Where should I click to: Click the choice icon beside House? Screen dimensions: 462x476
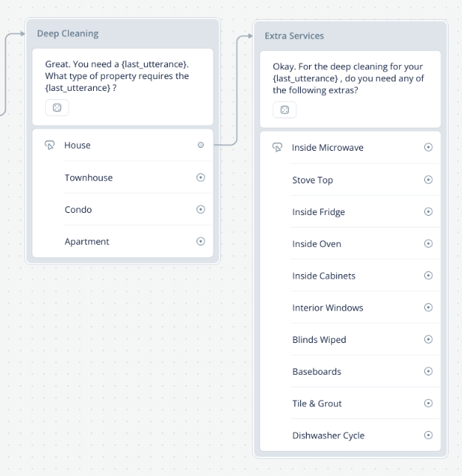click(50, 145)
